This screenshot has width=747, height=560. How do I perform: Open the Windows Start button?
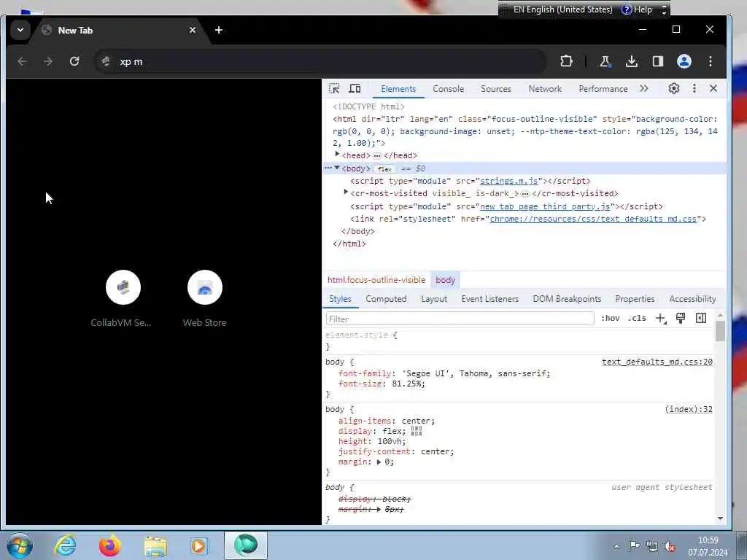tap(20, 545)
